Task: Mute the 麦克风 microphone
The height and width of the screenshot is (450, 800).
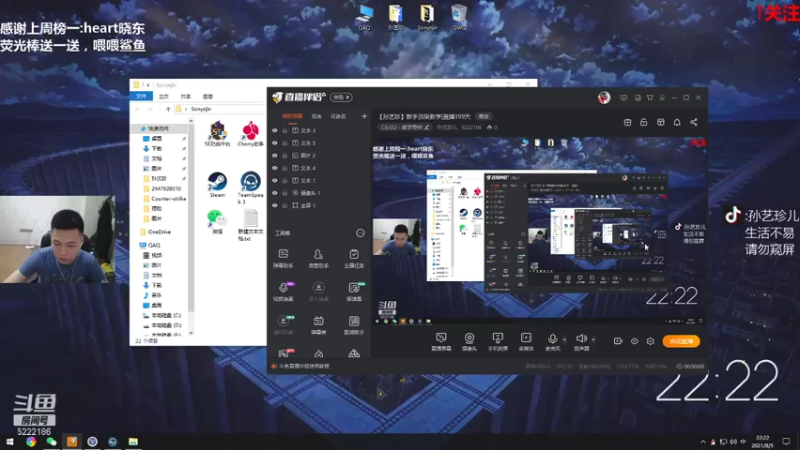Action: [x=553, y=341]
